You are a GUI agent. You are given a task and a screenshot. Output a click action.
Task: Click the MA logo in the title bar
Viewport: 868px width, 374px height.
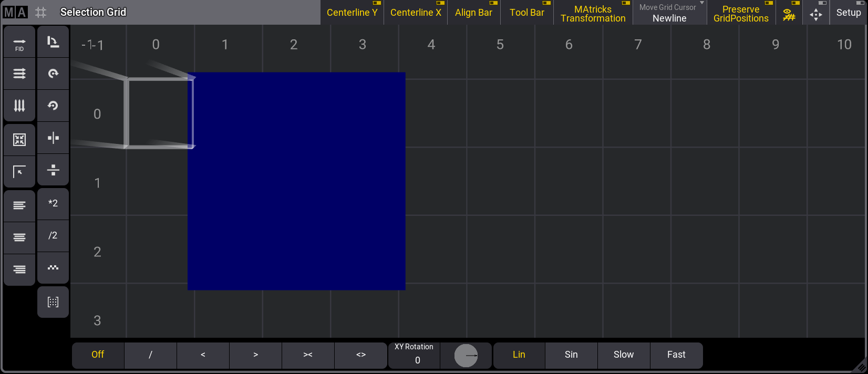pos(15,12)
